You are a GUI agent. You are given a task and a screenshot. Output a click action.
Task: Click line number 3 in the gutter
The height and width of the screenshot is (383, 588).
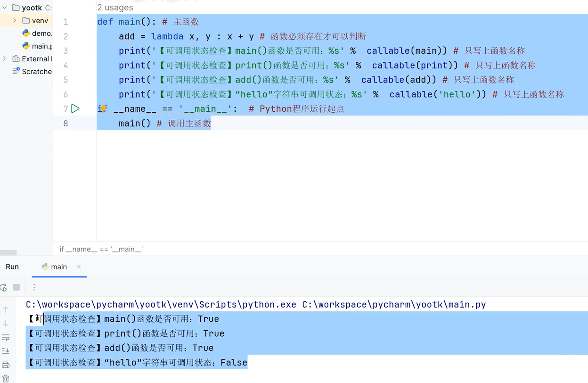point(65,51)
